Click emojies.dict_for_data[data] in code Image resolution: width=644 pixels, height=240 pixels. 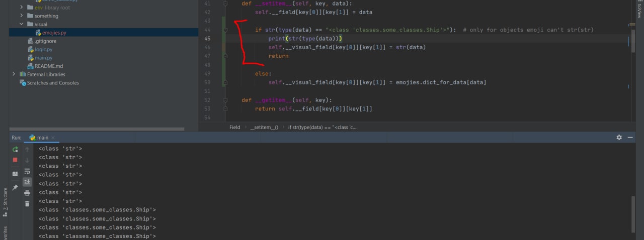(x=441, y=82)
